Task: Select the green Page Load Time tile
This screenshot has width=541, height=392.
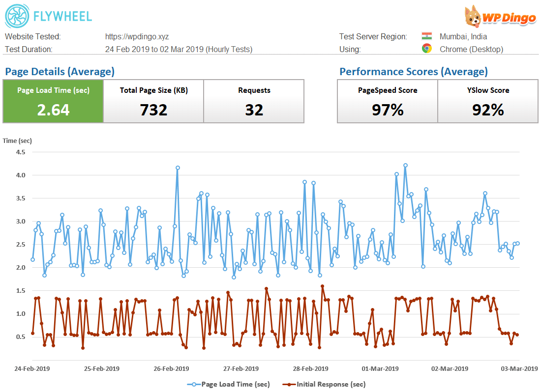Action: 53,101
